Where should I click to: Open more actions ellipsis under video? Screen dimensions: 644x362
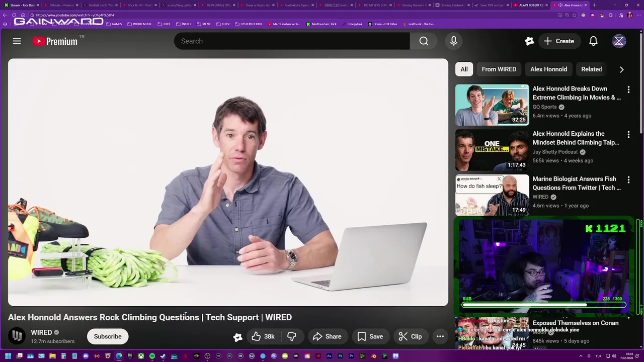click(x=440, y=336)
